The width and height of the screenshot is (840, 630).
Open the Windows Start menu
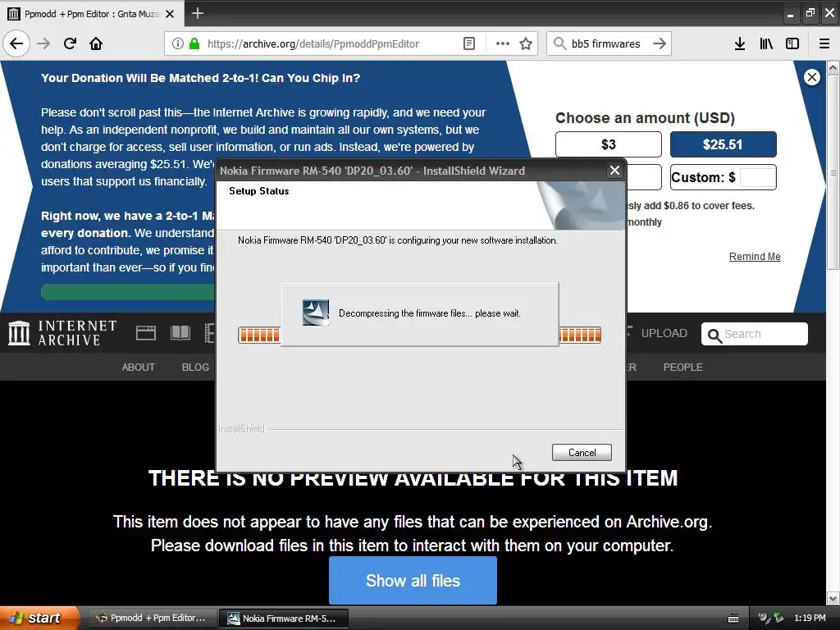39,619
